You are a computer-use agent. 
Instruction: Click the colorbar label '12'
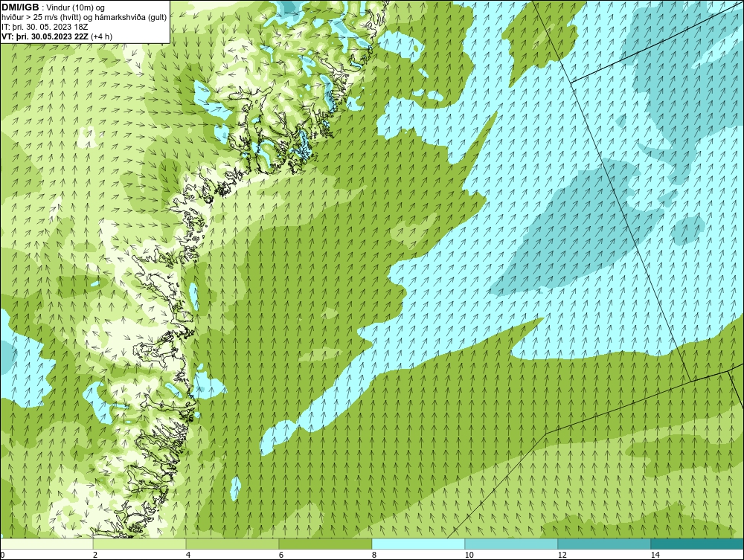pyautogui.click(x=562, y=555)
